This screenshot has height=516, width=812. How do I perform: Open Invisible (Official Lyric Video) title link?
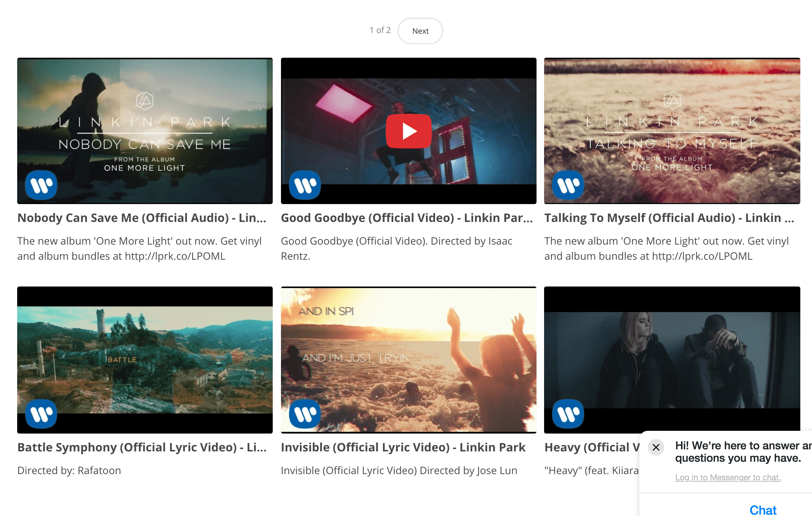click(403, 447)
